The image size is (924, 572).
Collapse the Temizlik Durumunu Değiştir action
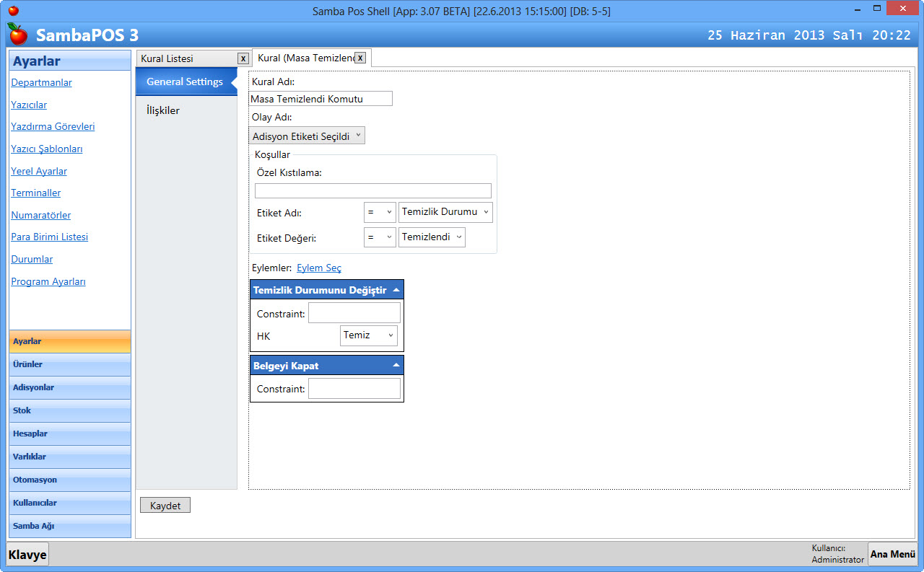396,290
